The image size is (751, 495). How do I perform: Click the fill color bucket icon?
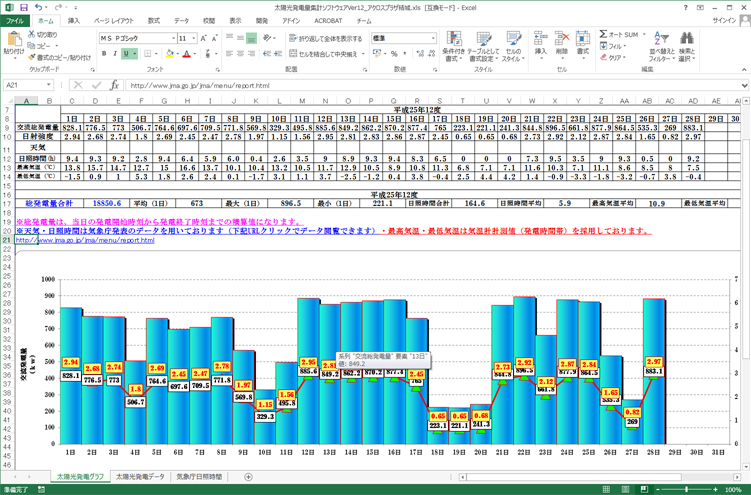[x=169, y=54]
